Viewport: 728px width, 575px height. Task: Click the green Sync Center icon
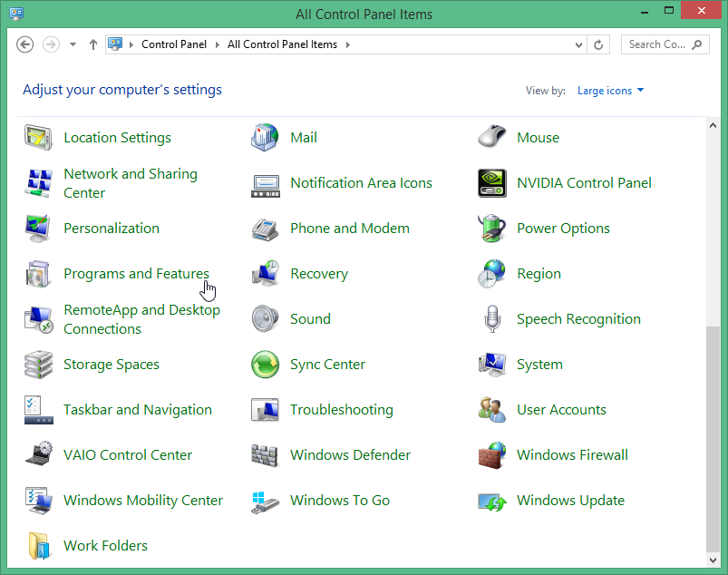pos(265,365)
